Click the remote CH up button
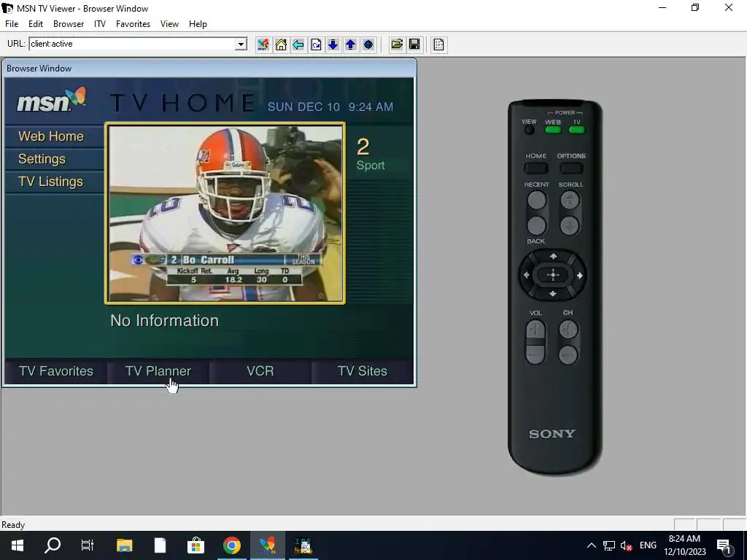 pos(568,329)
